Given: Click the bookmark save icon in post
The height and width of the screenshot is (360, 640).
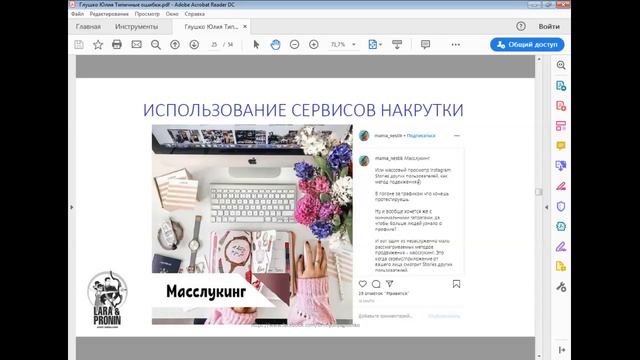Looking at the screenshot, I should tap(456, 284).
